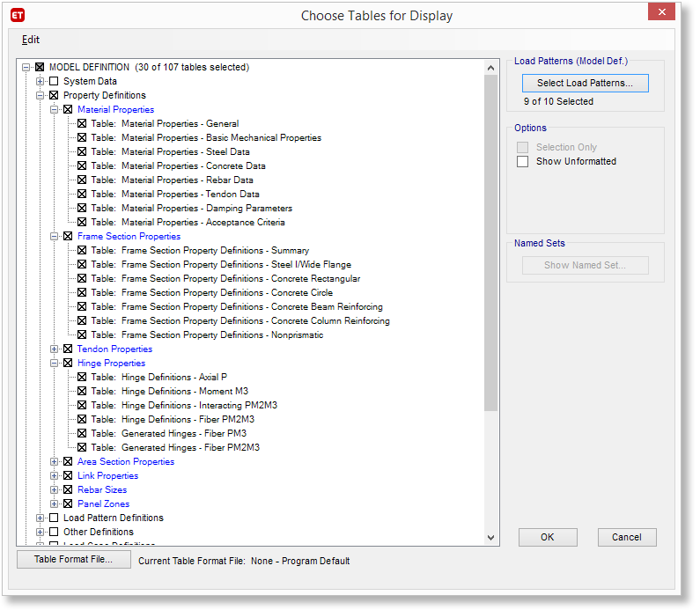Screen dimensions: 700x610
Task: Click the scrollbar down arrow
Action: [x=491, y=537]
